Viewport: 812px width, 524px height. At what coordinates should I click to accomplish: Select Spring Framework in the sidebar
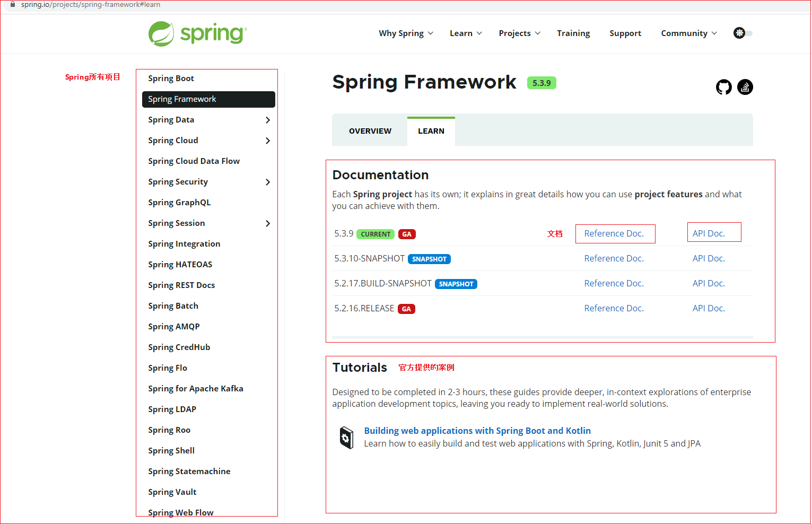click(208, 99)
